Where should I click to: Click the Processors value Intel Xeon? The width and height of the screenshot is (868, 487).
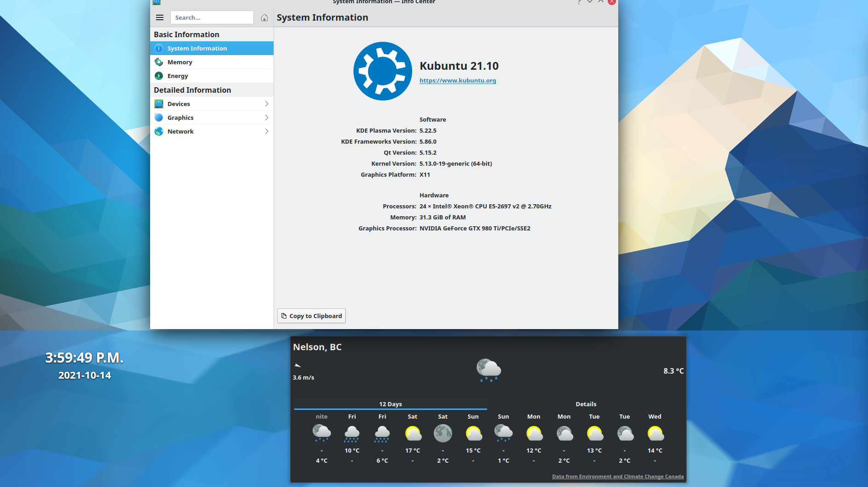coord(485,206)
